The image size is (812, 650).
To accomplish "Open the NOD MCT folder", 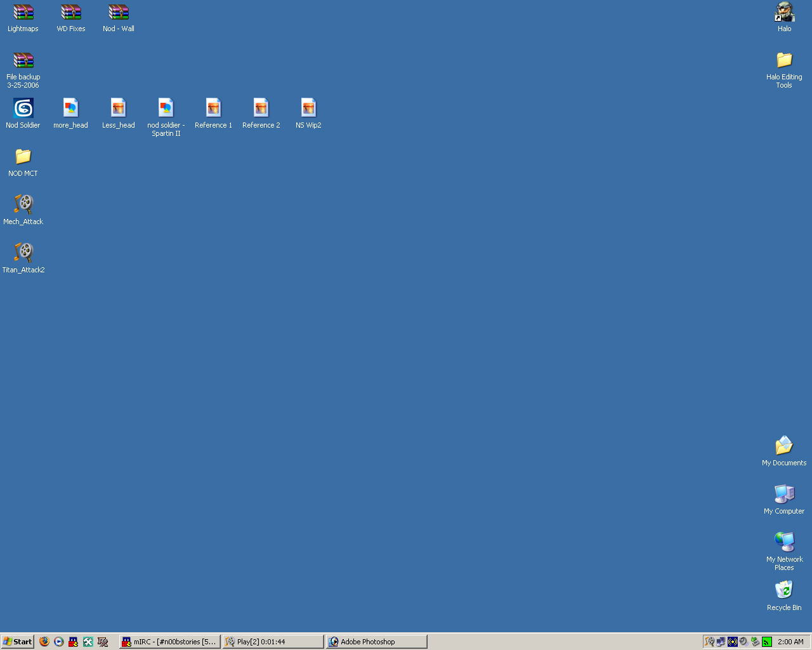I will (23, 157).
